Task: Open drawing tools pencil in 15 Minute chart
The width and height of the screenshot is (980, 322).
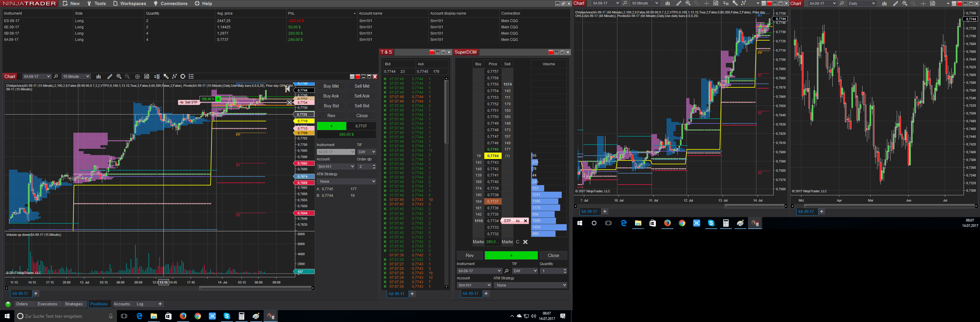Action: tap(109, 76)
